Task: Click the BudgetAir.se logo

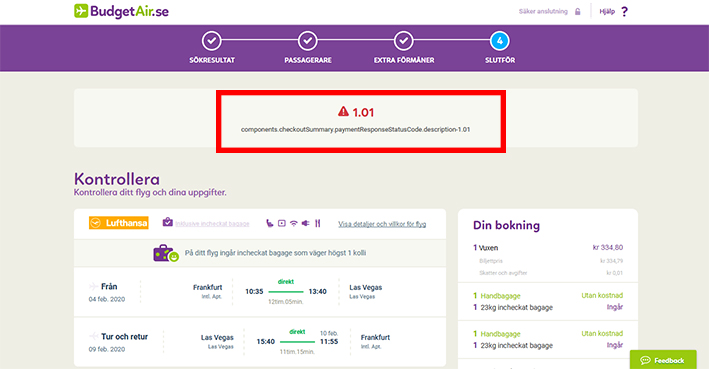Action: [x=121, y=11]
